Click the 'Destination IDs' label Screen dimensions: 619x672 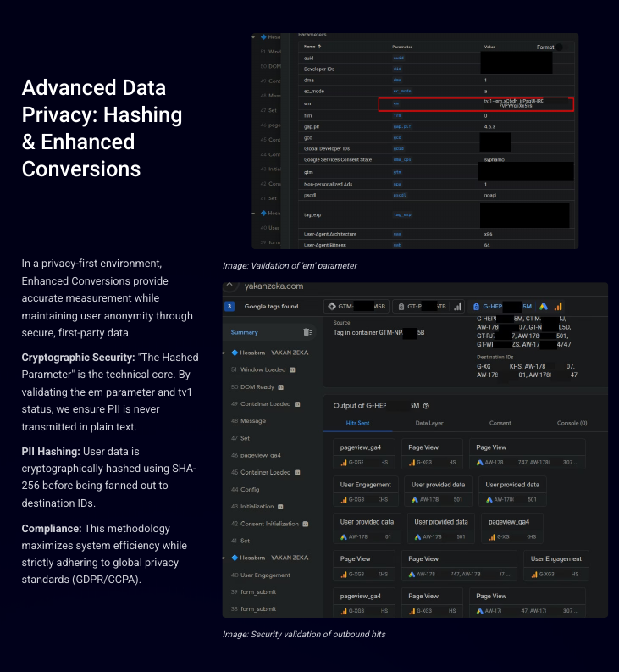click(495, 357)
